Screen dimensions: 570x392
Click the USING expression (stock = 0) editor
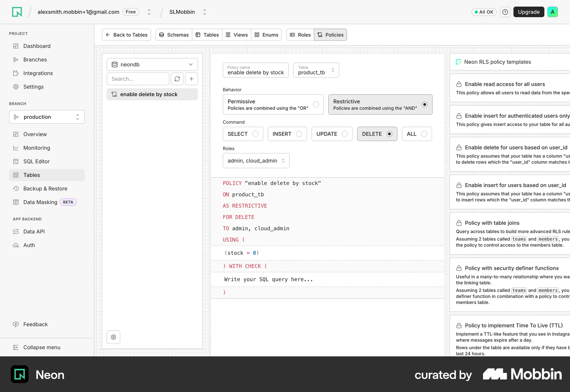pos(327,253)
